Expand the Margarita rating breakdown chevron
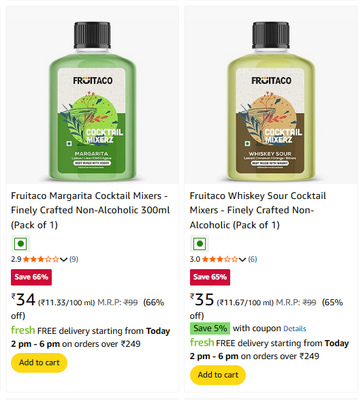Viewport: 363px width, 400px height. [x=64, y=259]
